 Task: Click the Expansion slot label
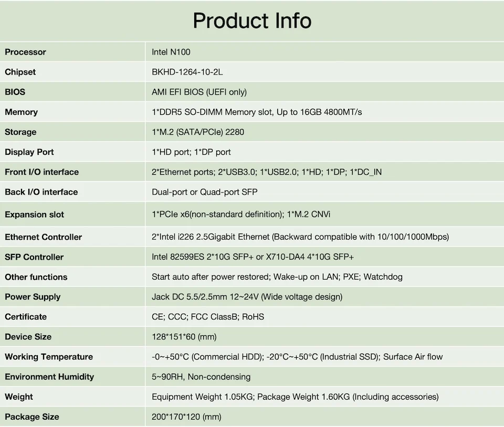pyautogui.click(x=34, y=215)
